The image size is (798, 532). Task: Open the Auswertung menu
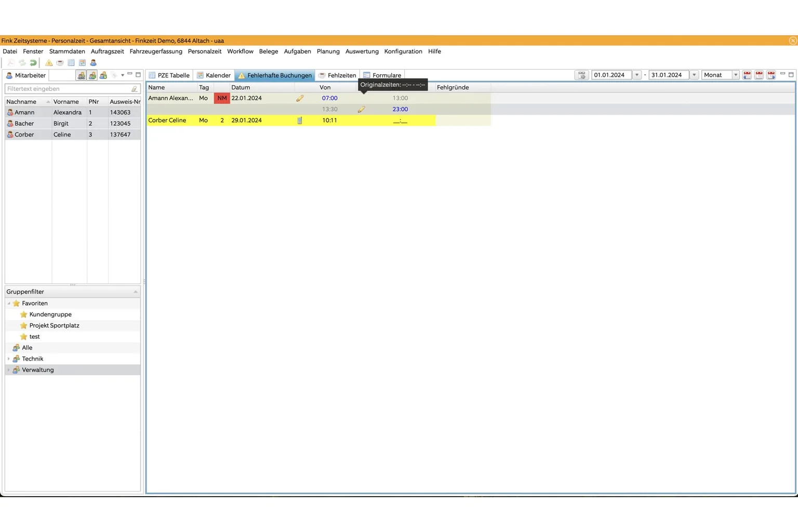tap(362, 51)
